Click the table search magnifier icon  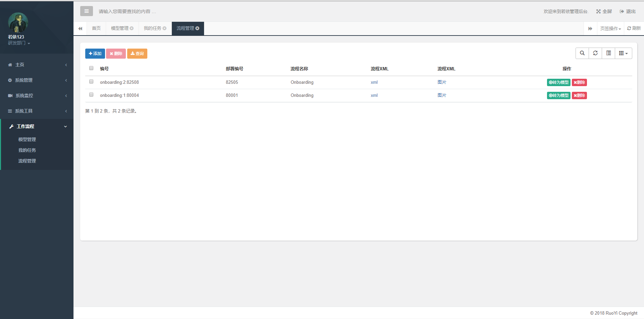click(582, 53)
